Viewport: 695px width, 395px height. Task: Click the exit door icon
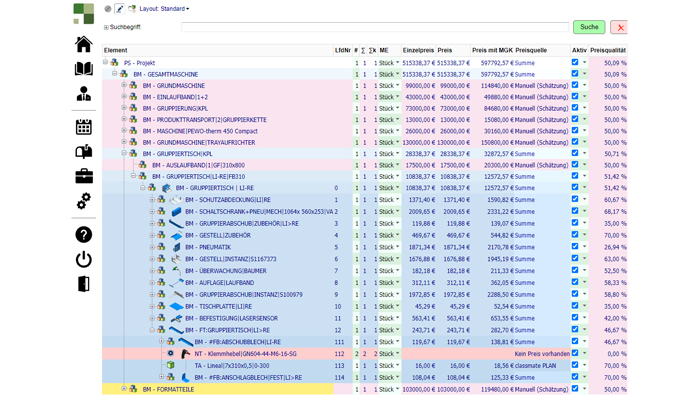tap(83, 284)
